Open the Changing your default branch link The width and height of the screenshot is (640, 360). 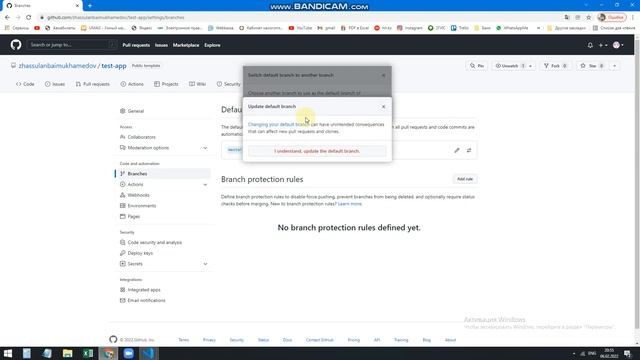pos(278,124)
